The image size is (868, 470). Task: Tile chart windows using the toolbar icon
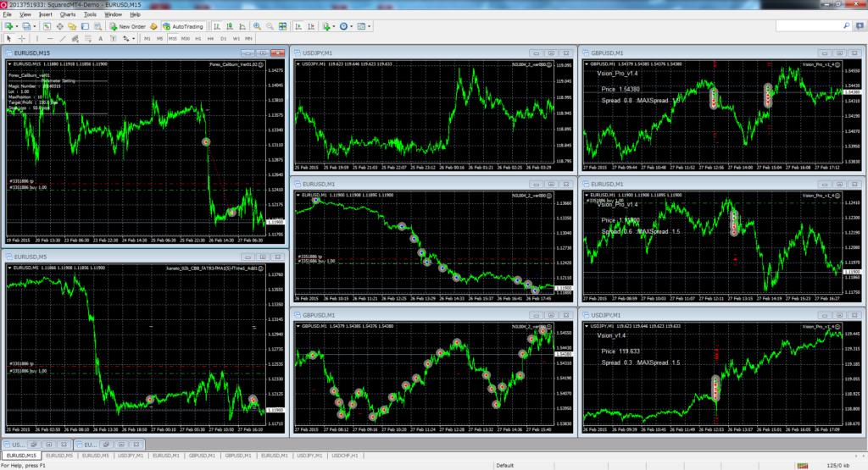click(284, 26)
